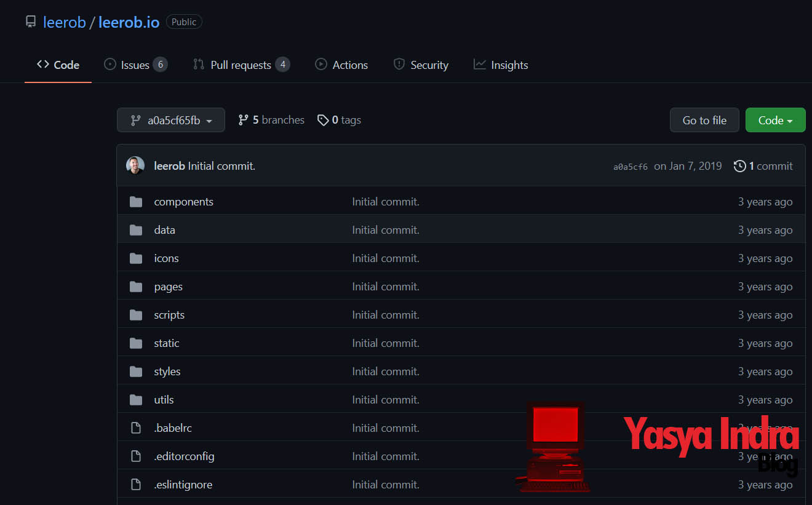
Task: Open the Security tab
Action: tap(421, 65)
